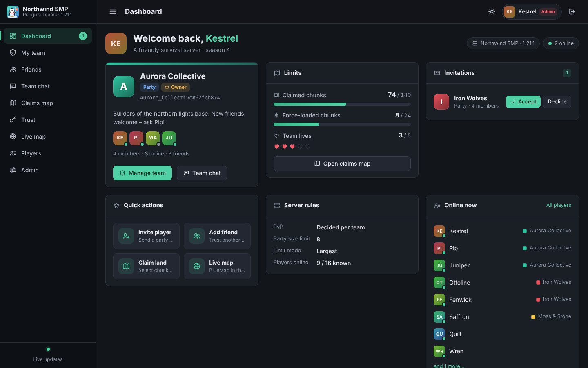
Task: Open the Players page in the sidebar
Action: pos(48,153)
